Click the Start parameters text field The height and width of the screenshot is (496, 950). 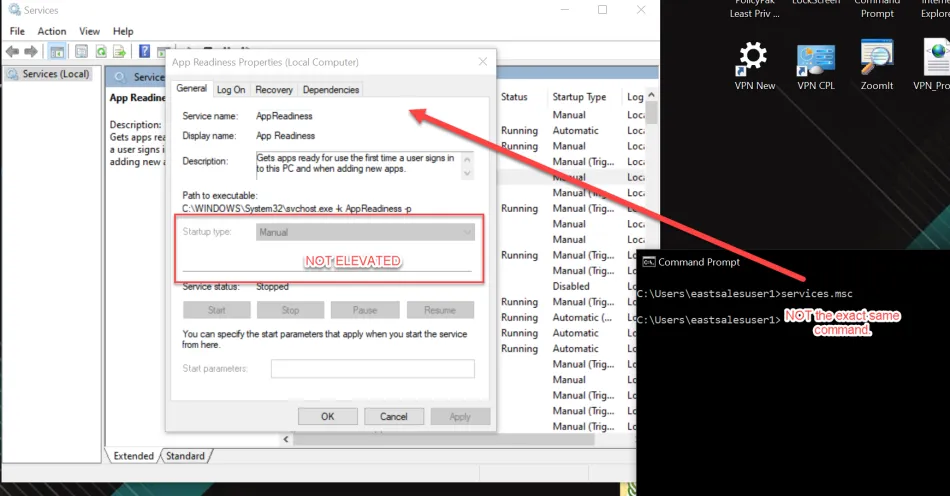pyautogui.click(x=372, y=369)
